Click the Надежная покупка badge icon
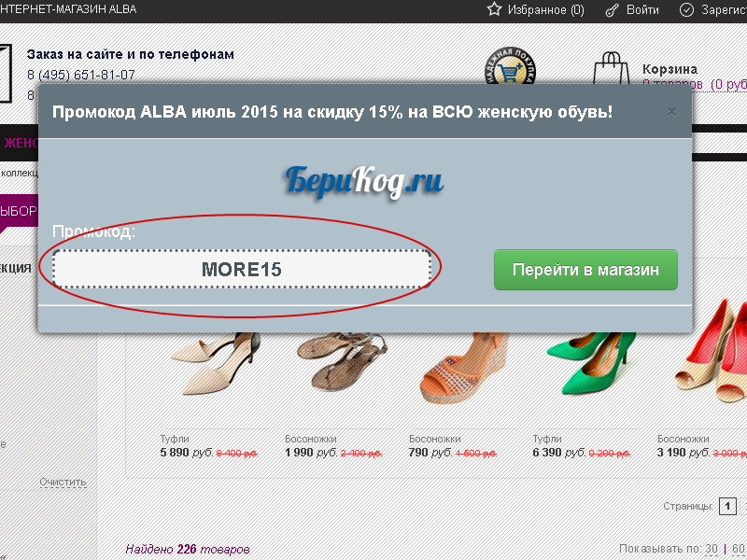This screenshot has width=747, height=560. coord(510,66)
